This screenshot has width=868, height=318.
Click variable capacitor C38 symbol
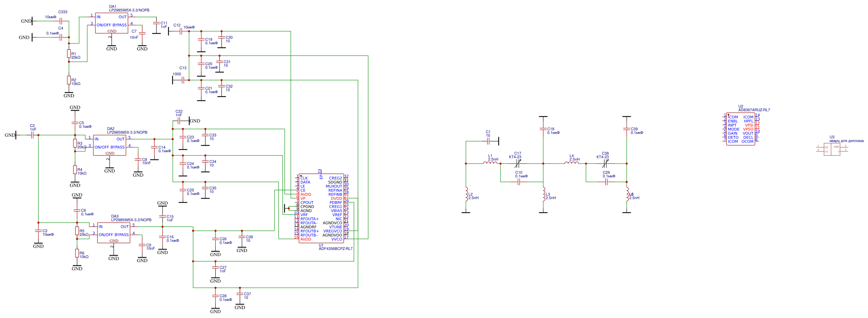(605, 164)
